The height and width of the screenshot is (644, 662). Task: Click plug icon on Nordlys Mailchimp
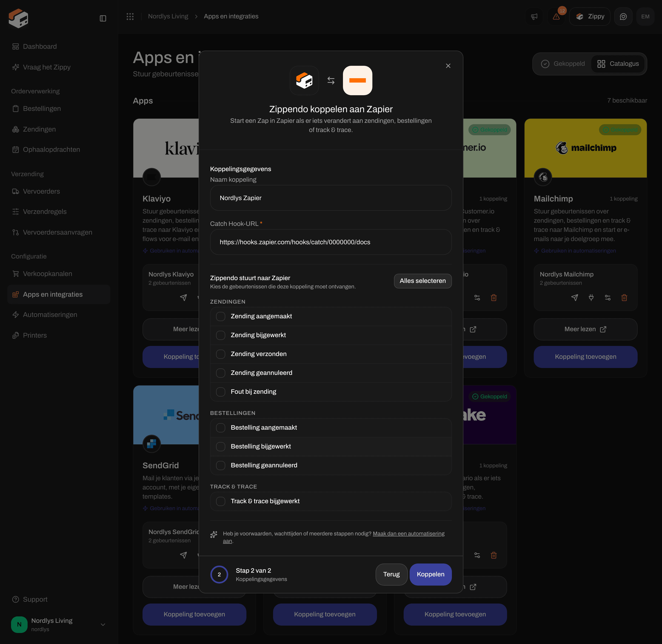[x=591, y=298]
